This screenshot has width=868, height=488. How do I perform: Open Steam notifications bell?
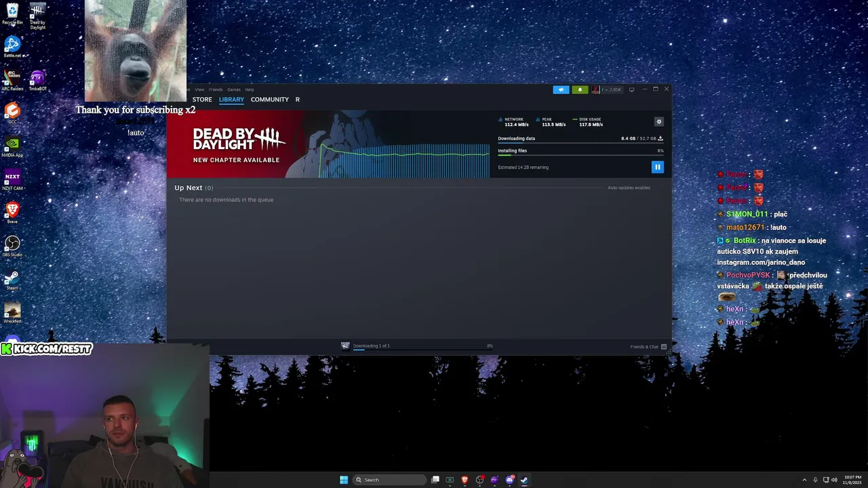(580, 89)
